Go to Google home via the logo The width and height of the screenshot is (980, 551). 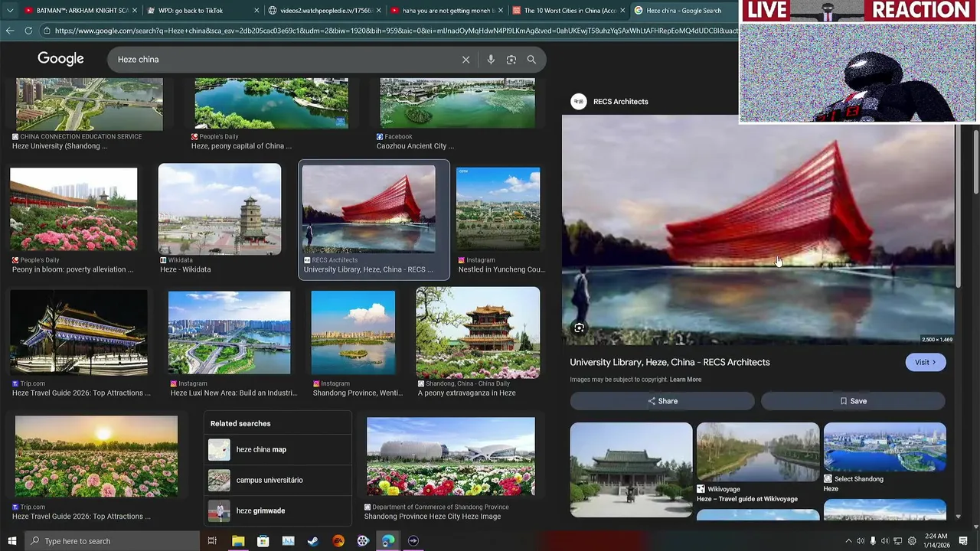click(60, 59)
